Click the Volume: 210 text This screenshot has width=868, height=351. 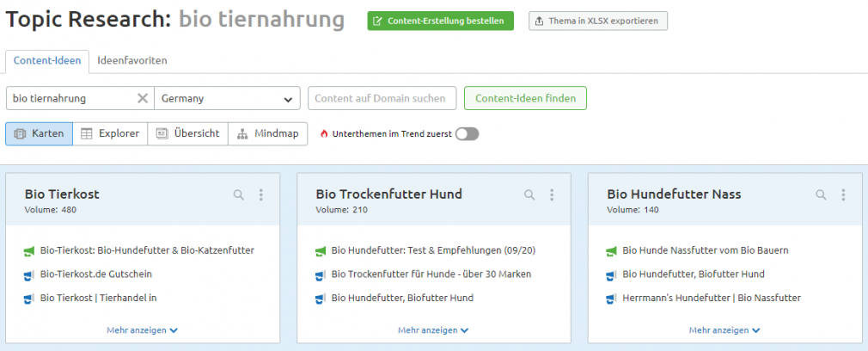[341, 210]
